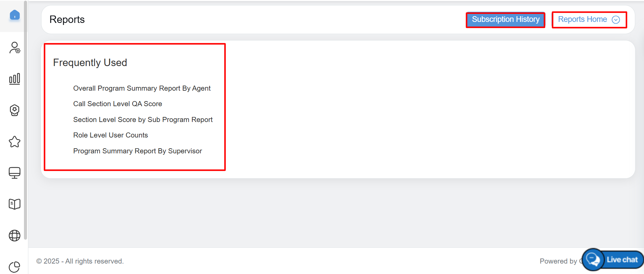Screen dimensions: 644x274
Task: Open the star favorites sidebar icon
Action: pyautogui.click(x=15, y=142)
